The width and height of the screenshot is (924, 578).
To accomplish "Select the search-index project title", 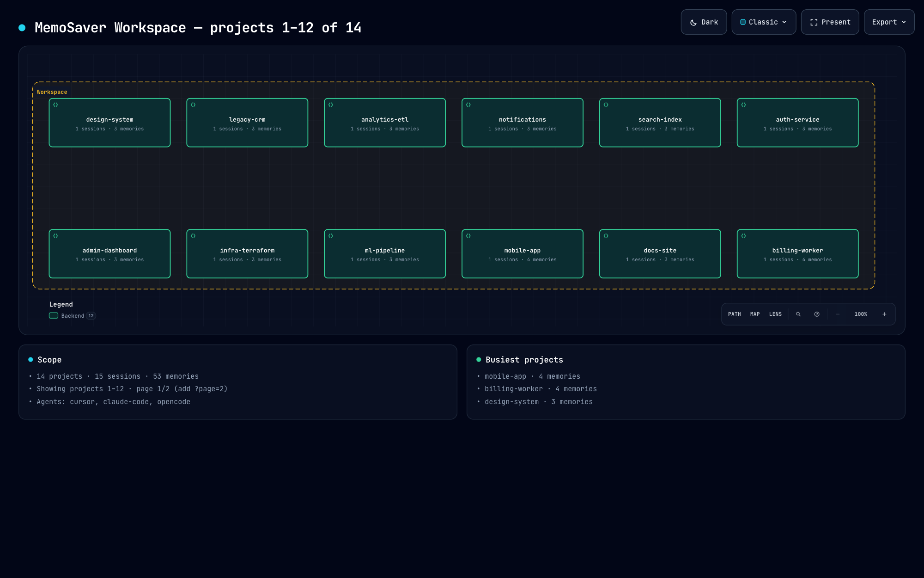I will pyautogui.click(x=660, y=120).
